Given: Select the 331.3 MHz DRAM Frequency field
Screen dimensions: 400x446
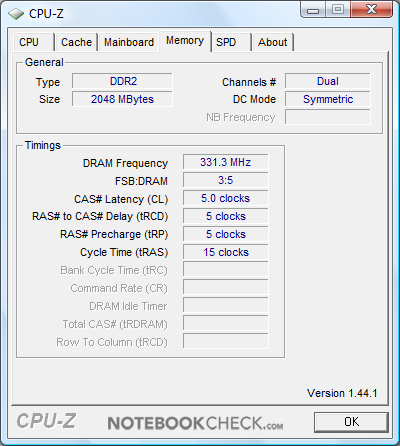Looking at the screenshot, I should 225,162.
